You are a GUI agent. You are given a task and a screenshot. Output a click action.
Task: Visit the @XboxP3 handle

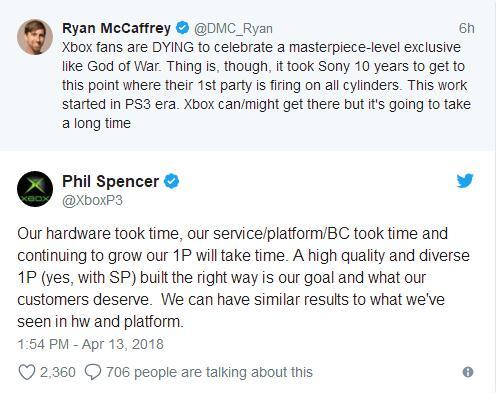(x=93, y=201)
